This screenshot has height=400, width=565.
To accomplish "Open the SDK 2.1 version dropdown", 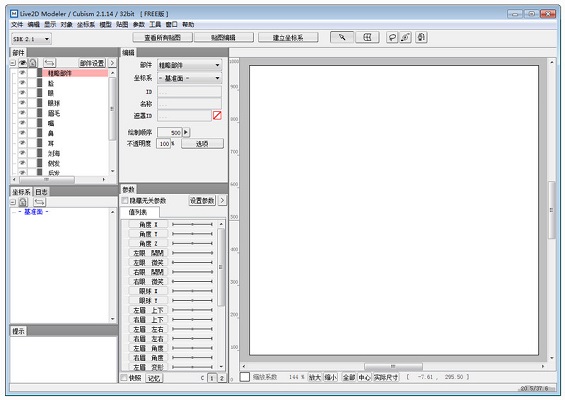I will coord(31,39).
